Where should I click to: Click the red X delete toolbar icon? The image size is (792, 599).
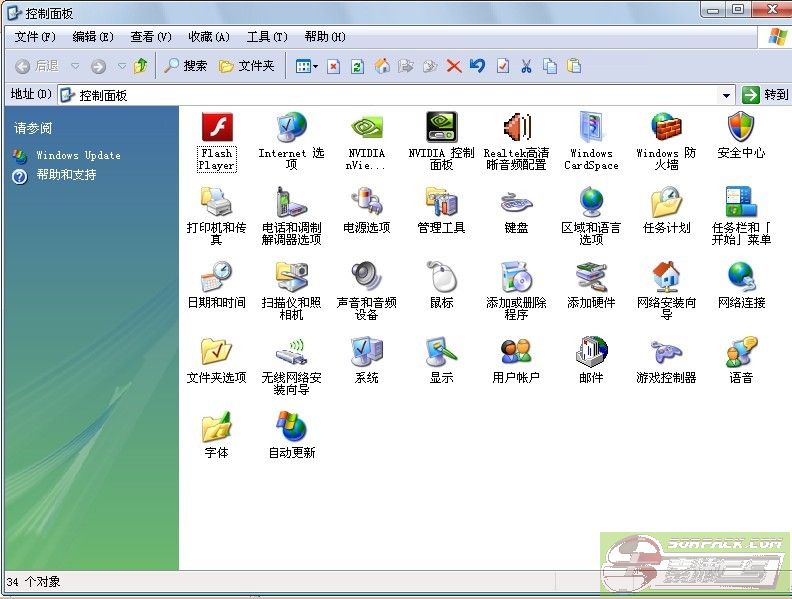[x=453, y=66]
